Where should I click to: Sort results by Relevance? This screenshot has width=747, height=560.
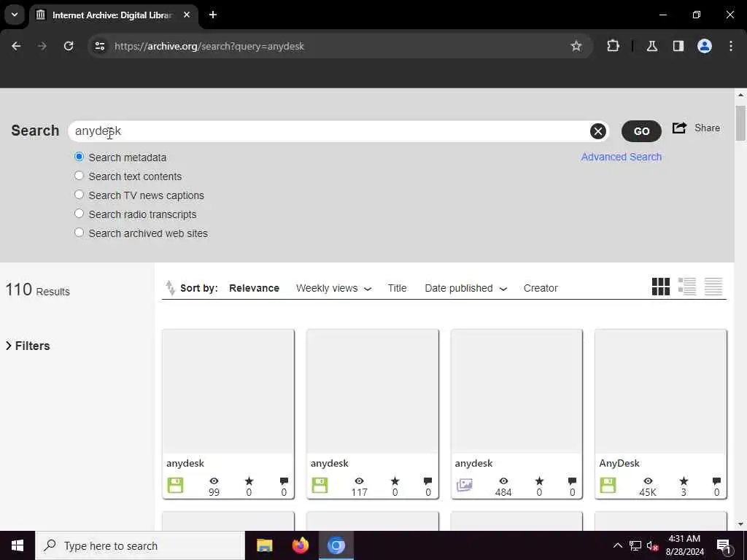coord(254,288)
